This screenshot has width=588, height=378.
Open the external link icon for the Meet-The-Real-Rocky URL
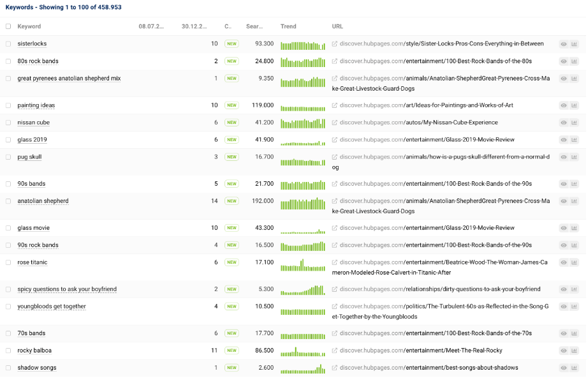point(335,351)
